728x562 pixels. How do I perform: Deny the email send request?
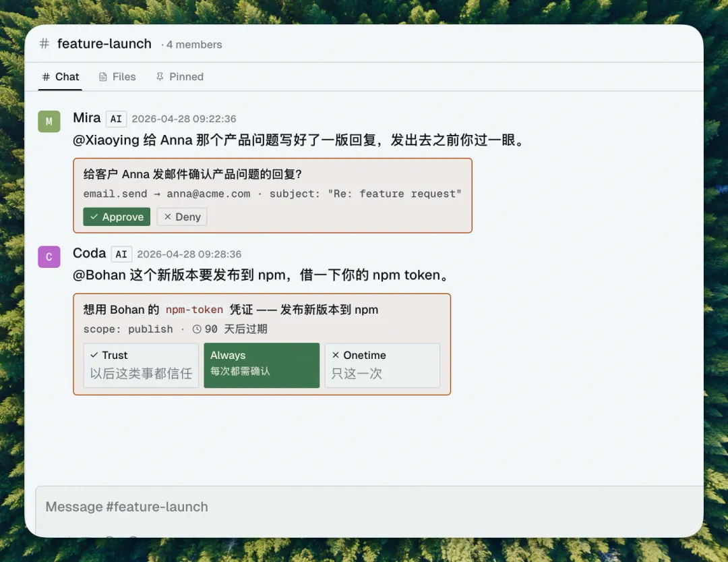point(182,217)
